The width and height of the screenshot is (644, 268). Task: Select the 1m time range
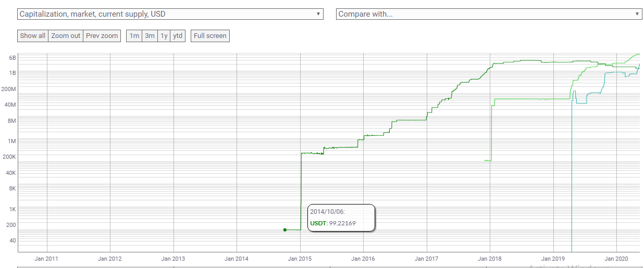pyautogui.click(x=134, y=36)
